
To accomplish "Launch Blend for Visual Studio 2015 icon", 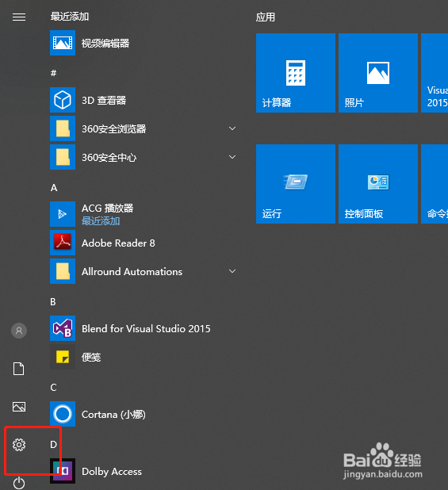I will 63,328.
